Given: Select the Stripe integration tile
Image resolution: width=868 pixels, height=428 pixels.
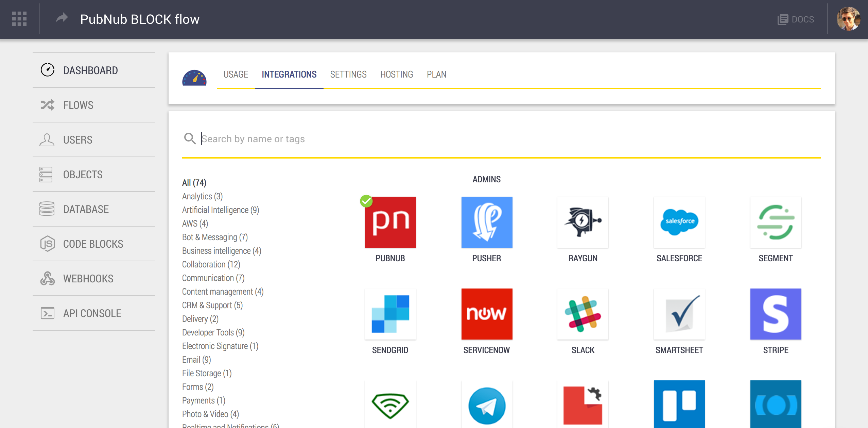Looking at the screenshot, I should pos(775,314).
